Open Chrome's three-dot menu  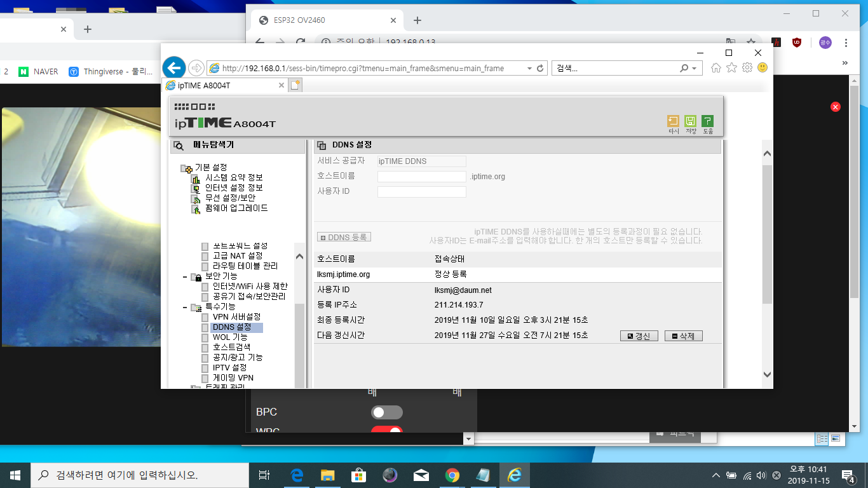tap(846, 43)
